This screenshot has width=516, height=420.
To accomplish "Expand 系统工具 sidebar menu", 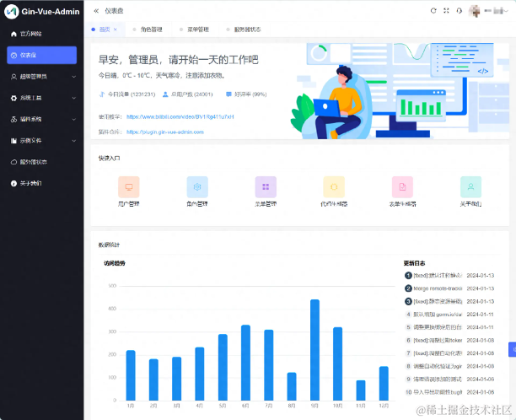I will tap(42, 98).
